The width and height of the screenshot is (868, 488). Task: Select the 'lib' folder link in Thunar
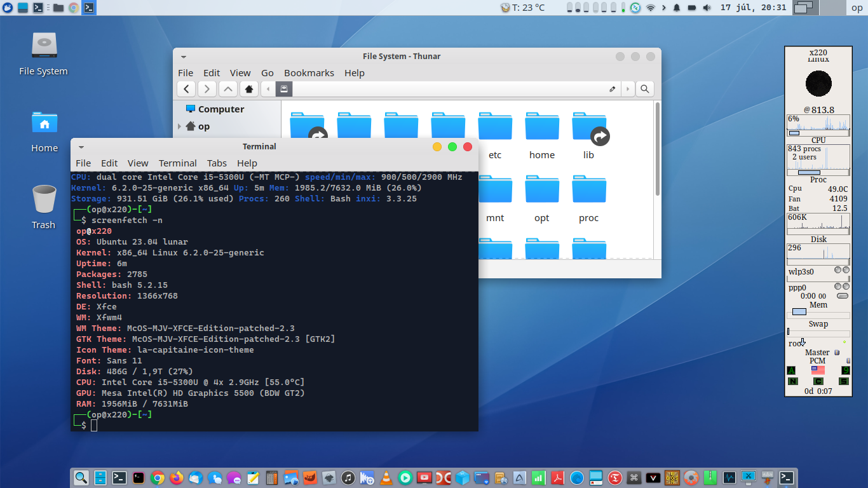(x=589, y=137)
